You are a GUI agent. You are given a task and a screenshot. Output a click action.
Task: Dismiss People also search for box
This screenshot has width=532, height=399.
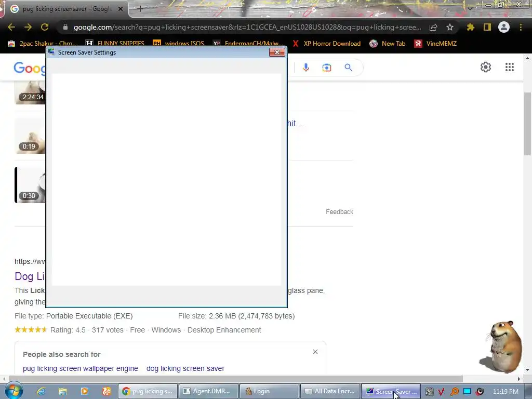(x=315, y=352)
